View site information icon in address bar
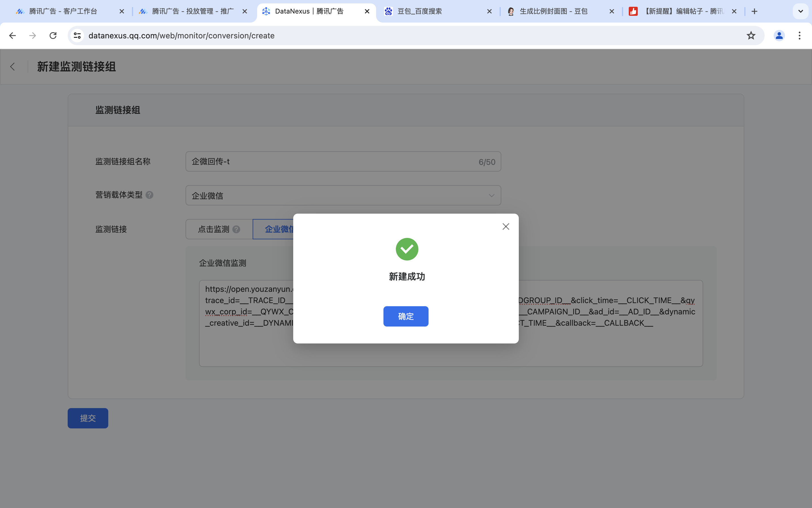The width and height of the screenshot is (812, 508). (77, 36)
